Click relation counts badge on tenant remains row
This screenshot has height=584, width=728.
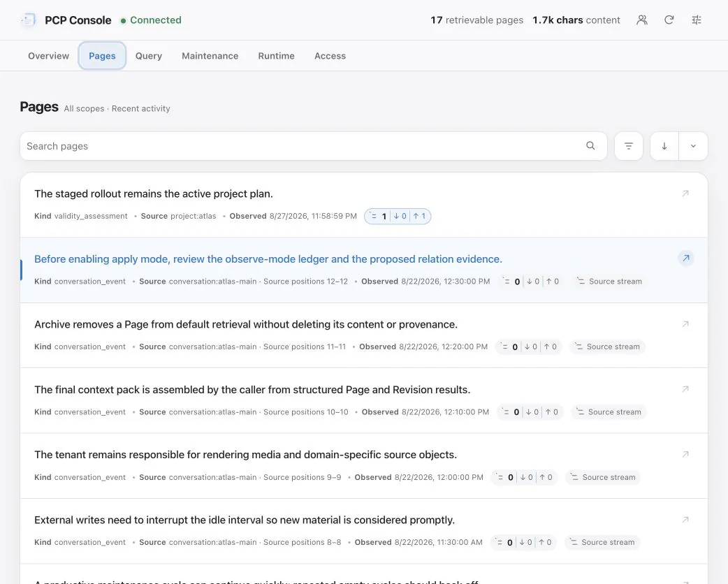tap(524, 477)
